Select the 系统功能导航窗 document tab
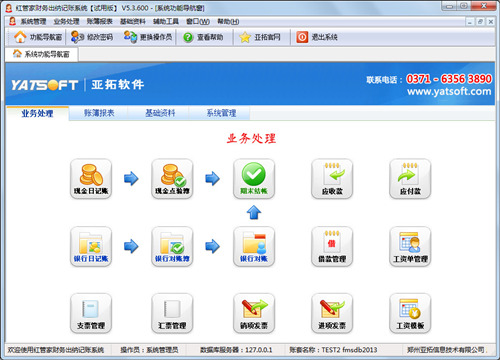The height and width of the screenshot is (360, 500). coord(41,54)
